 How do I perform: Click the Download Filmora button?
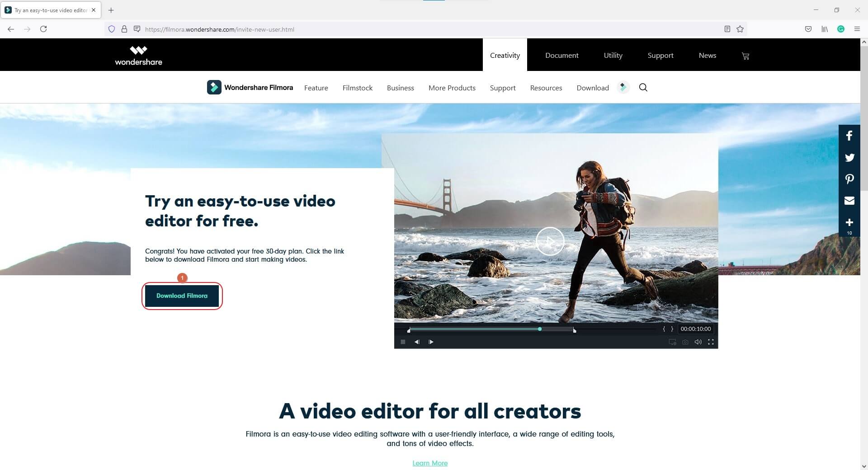[182, 296]
